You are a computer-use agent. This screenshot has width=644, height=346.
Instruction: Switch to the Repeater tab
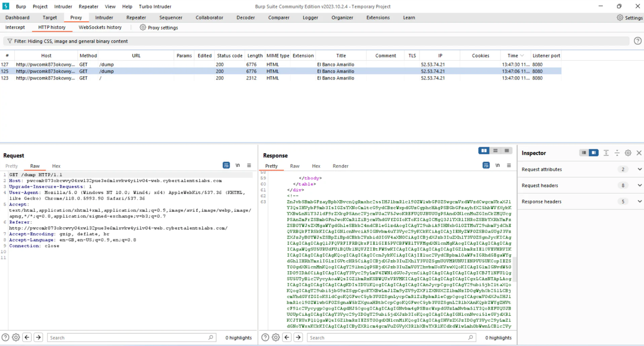(136, 18)
